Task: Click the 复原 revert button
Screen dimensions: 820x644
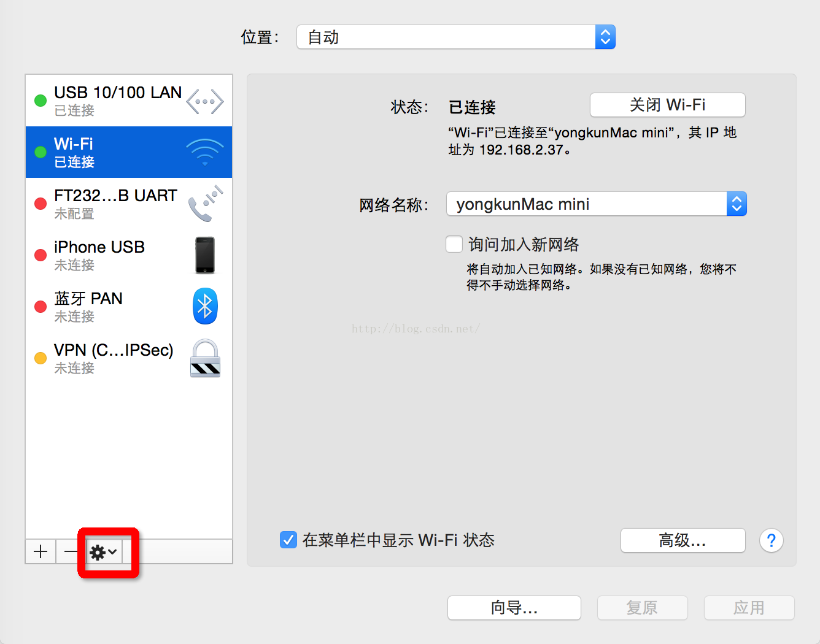Action: click(643, 608)
